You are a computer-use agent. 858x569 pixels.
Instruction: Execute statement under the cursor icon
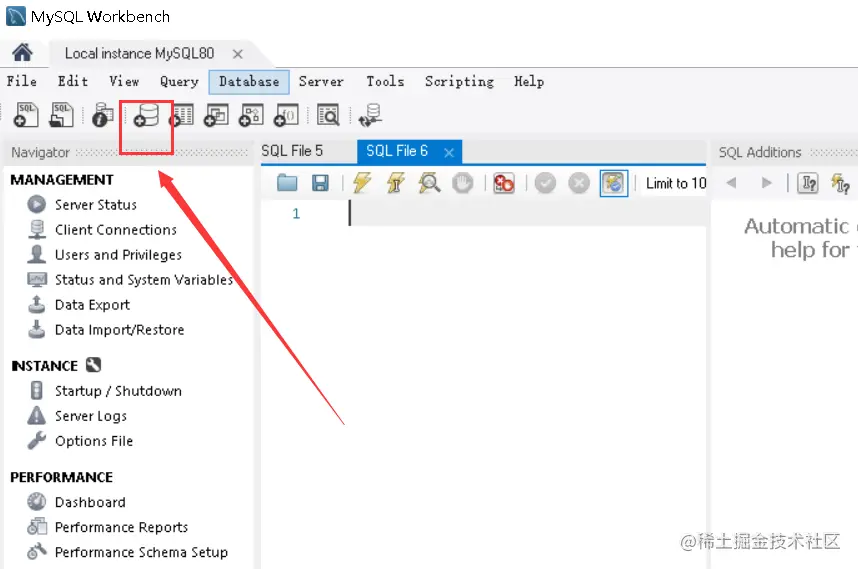pos(395,183)
